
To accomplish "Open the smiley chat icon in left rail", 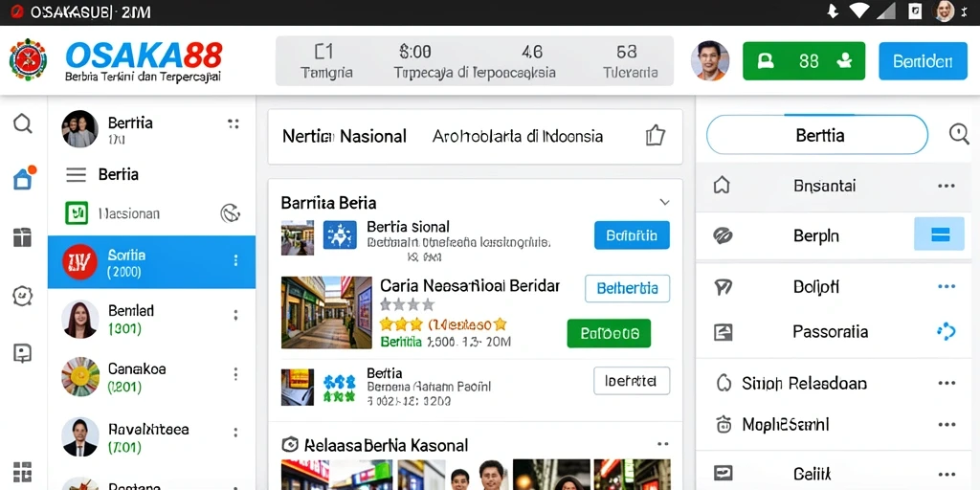I will [x=23, y=295].
